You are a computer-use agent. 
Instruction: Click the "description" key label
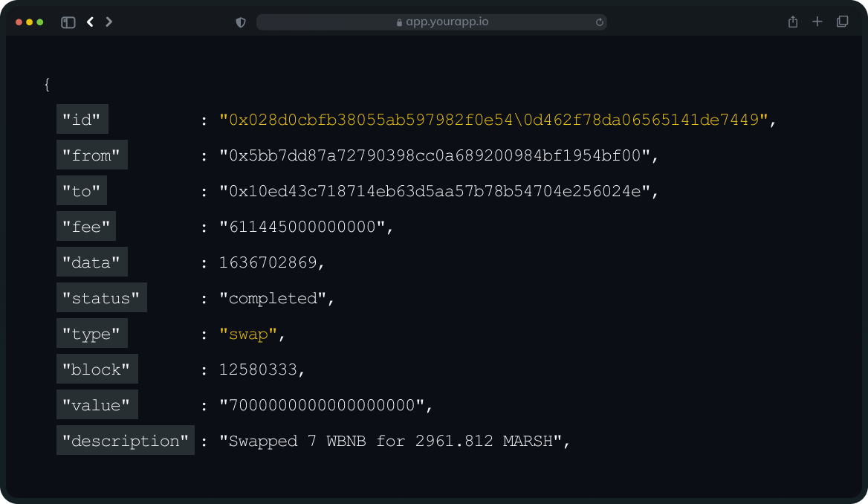click(x=125, y=441)
